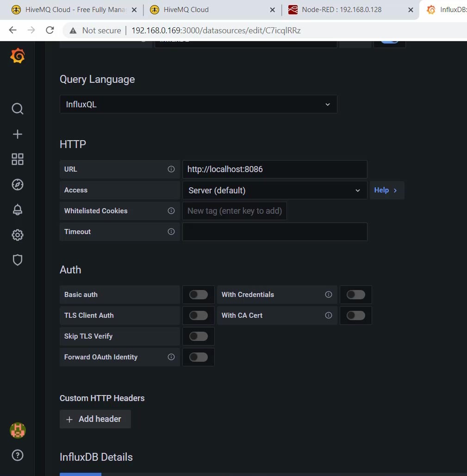The width and height of the screenshot is (467, 476).
Task: Open the user profile avatar
Action: click(18, 431)
